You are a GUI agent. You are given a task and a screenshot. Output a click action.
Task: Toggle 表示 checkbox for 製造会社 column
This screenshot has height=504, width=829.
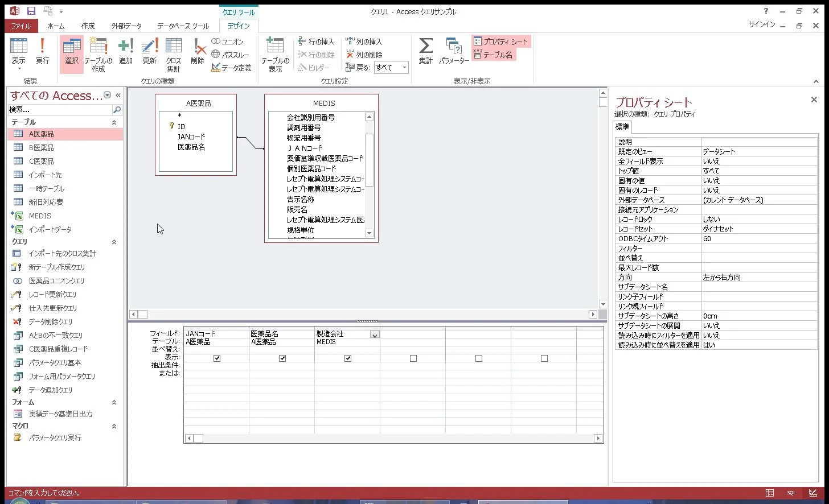pos(348,358)
